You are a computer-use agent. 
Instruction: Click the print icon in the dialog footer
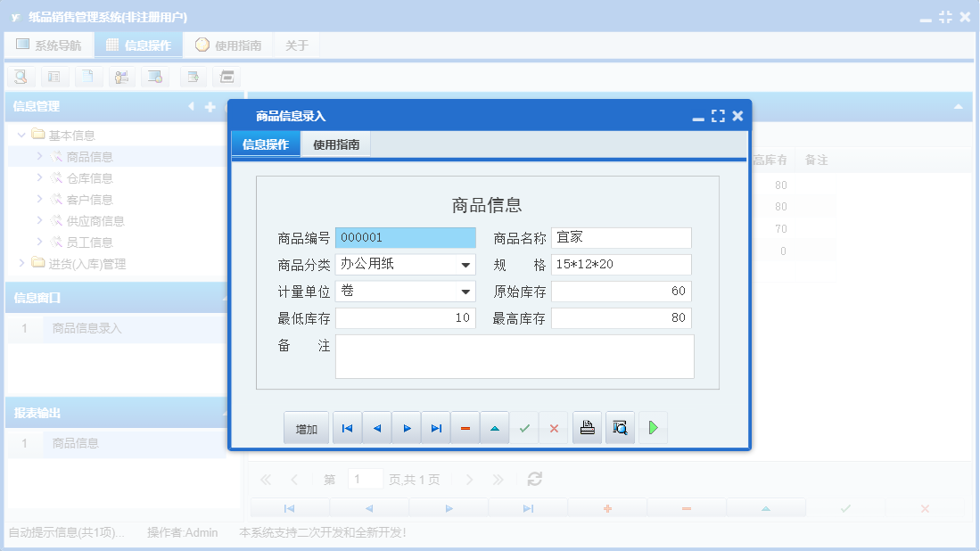pos(587,427)
